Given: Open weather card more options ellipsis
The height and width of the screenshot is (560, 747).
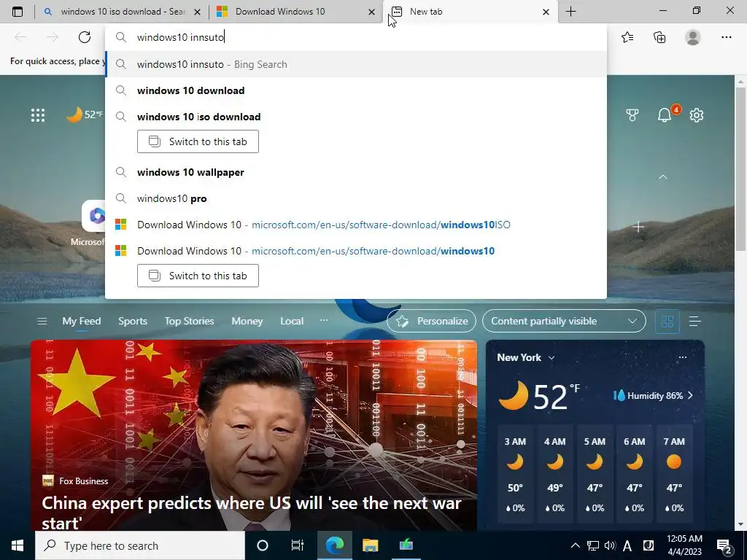Looking at the screenshot, I should pos(683,357).
